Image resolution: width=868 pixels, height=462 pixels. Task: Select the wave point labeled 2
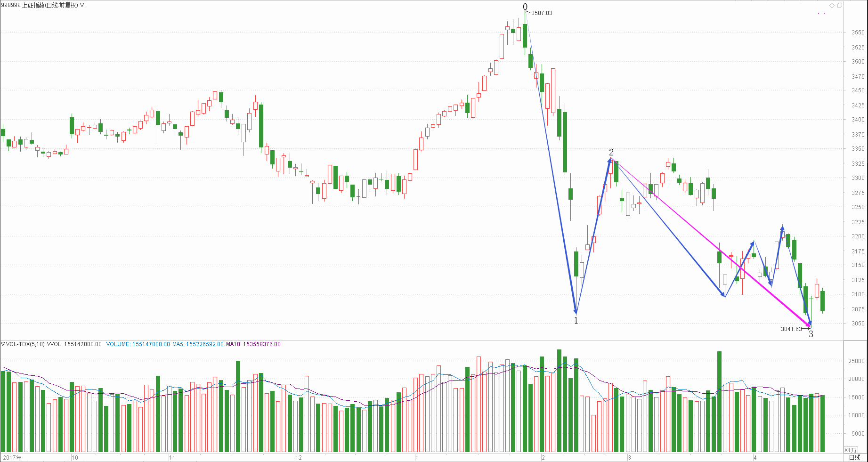click(x=611, y=152)
